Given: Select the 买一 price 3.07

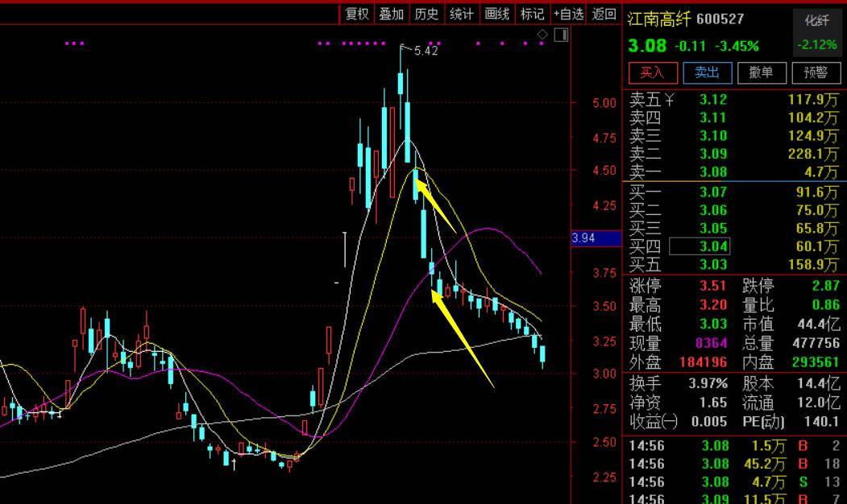Looking at the screenshot, I should click(x=713, y=192).
